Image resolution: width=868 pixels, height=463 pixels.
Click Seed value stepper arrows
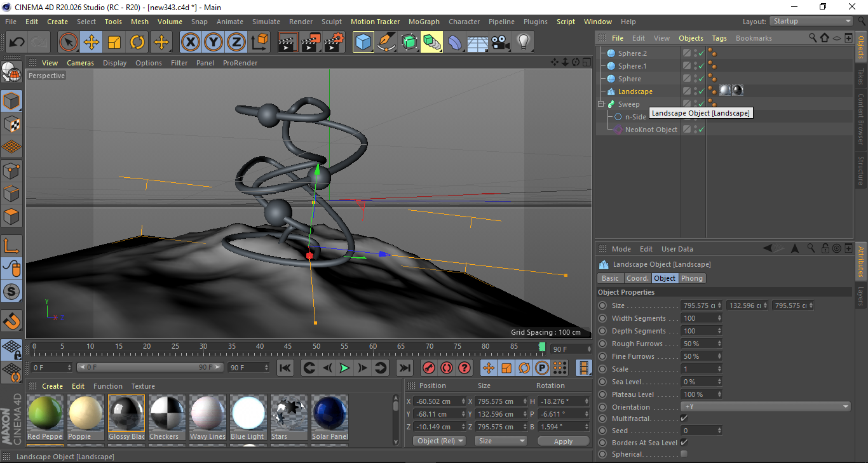[719, 431]
